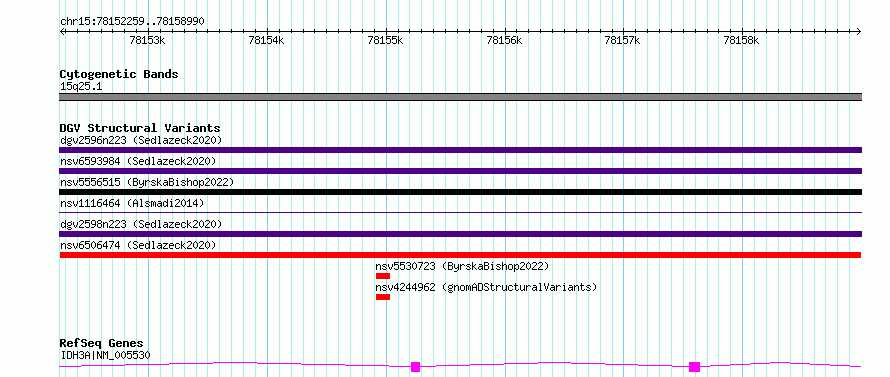Image resolution: width=890 pixels, height=377 pixels.
Task: Click the nsv6506474 (Sedlazeck2020) label
Action: [x=138, y=245]
